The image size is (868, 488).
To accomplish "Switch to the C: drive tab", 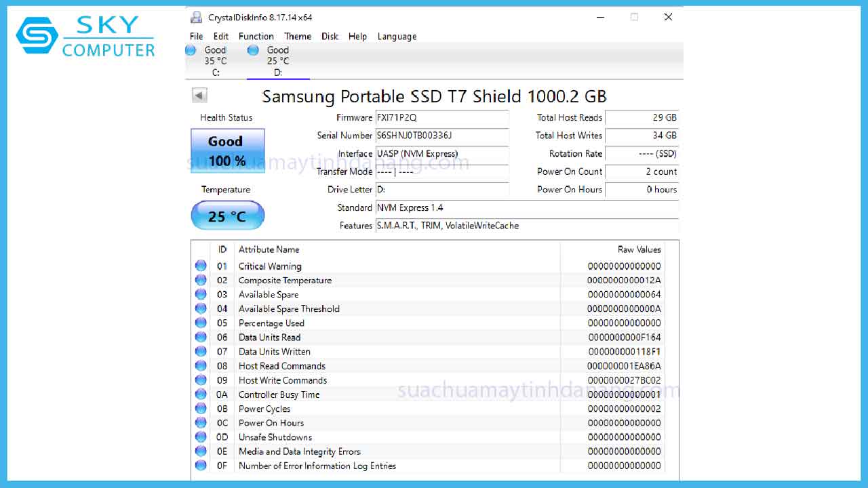I will click(x=216, y=60).
